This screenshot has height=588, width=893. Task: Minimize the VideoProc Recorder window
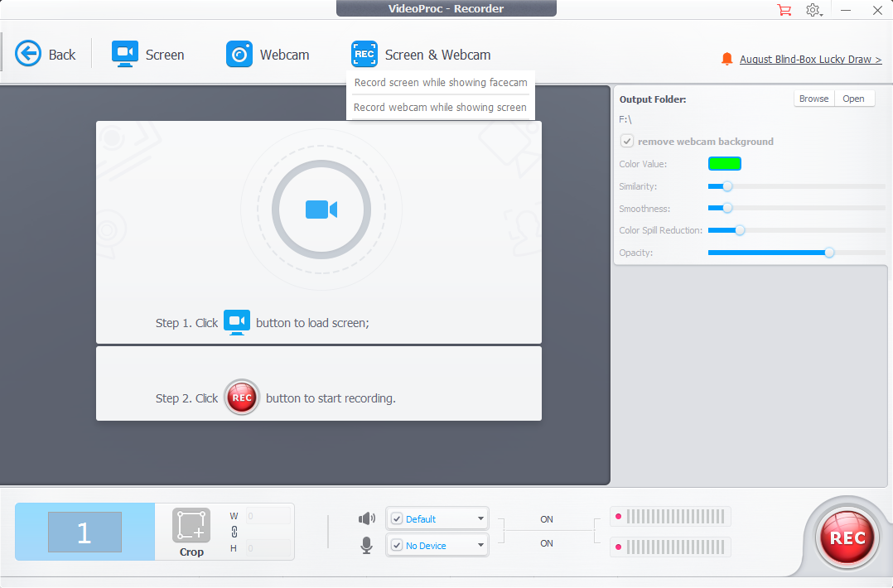[846, 10]
